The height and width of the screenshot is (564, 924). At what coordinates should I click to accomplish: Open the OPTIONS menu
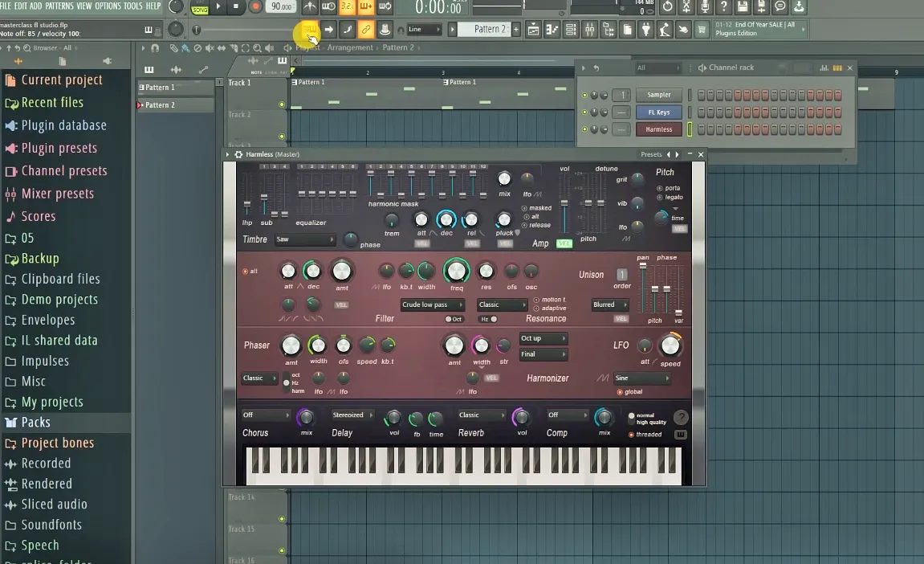(108, 6)
